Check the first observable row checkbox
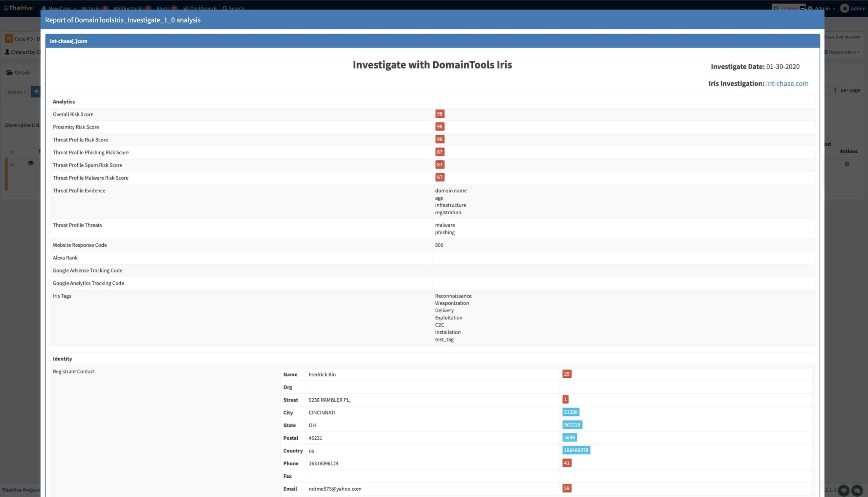Image resolution: width=868 pixels, height=497 pixels. 12,164
